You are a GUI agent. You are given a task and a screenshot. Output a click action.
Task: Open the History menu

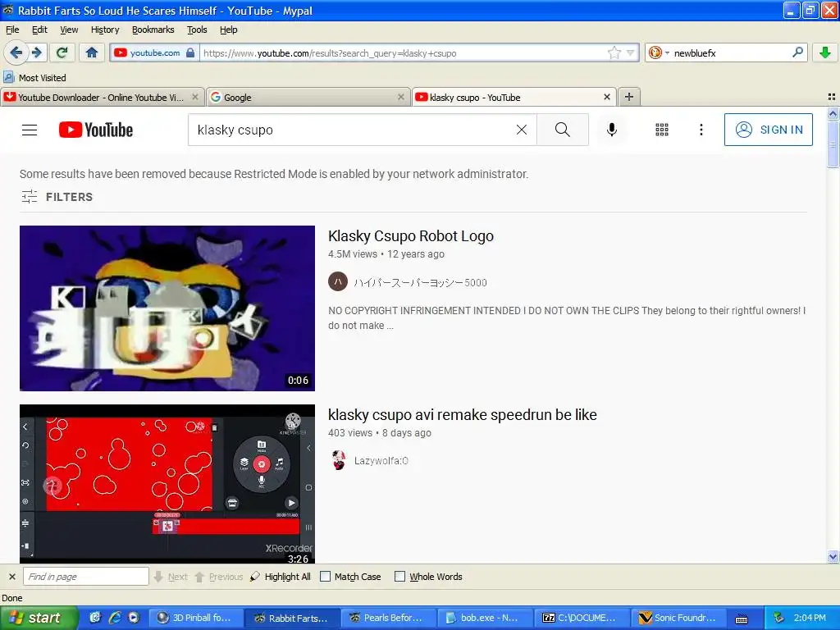(105, 30)
